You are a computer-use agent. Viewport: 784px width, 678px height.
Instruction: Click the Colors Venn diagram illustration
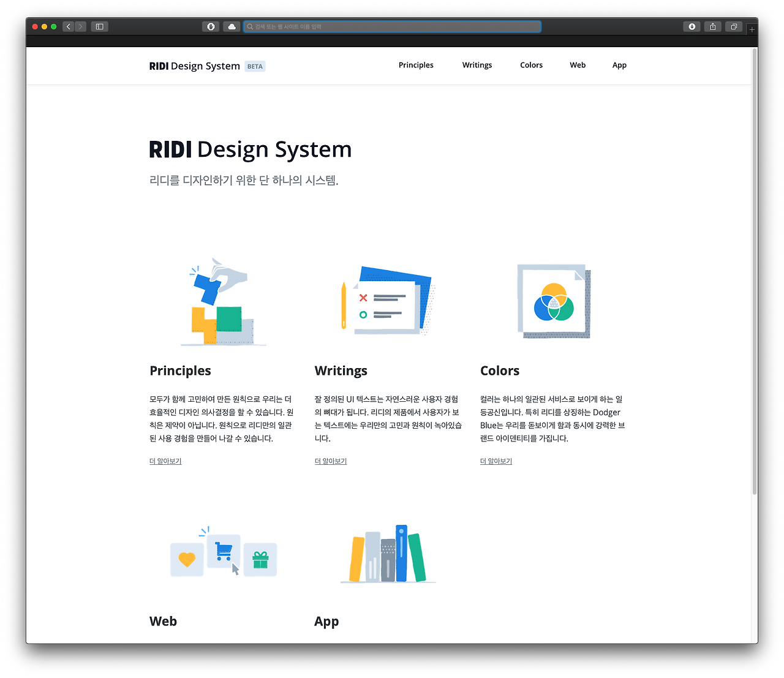pyautogui.click(x=554, y=301)
